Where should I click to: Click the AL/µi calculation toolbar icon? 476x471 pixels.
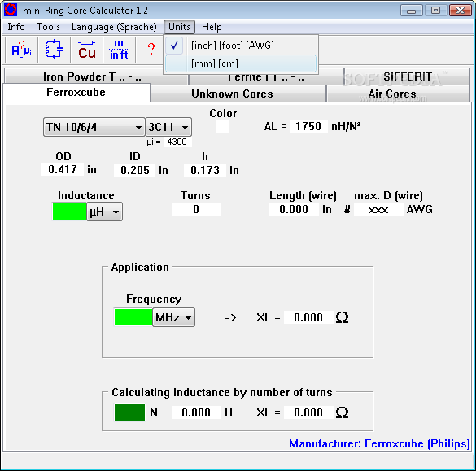pos(21,49)
